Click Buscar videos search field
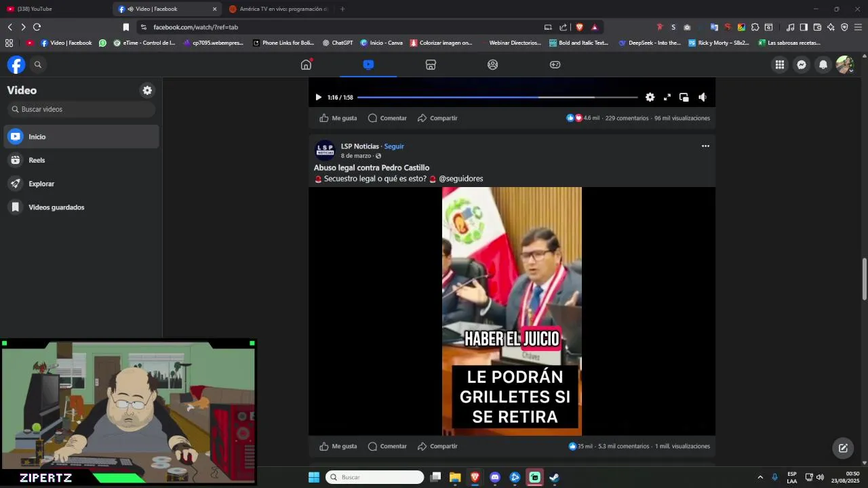Viewport: 868px width, 488px height. pyautogui.click(x=81, y=109)
